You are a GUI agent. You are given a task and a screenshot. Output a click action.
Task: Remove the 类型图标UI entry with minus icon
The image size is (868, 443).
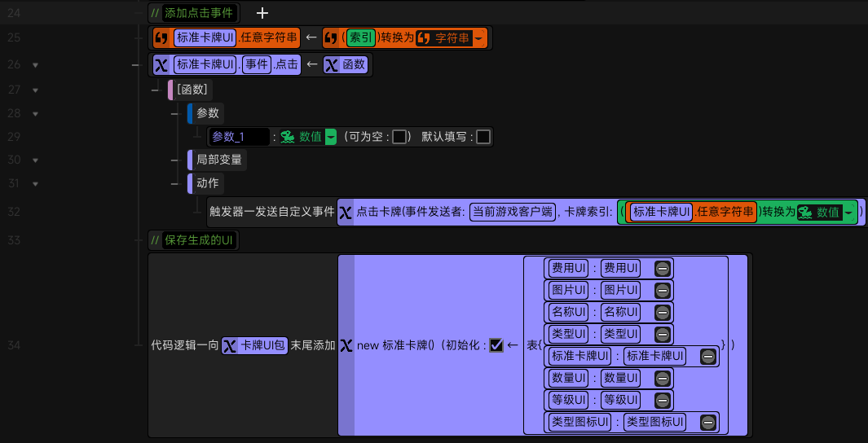(x=708, y=422)
